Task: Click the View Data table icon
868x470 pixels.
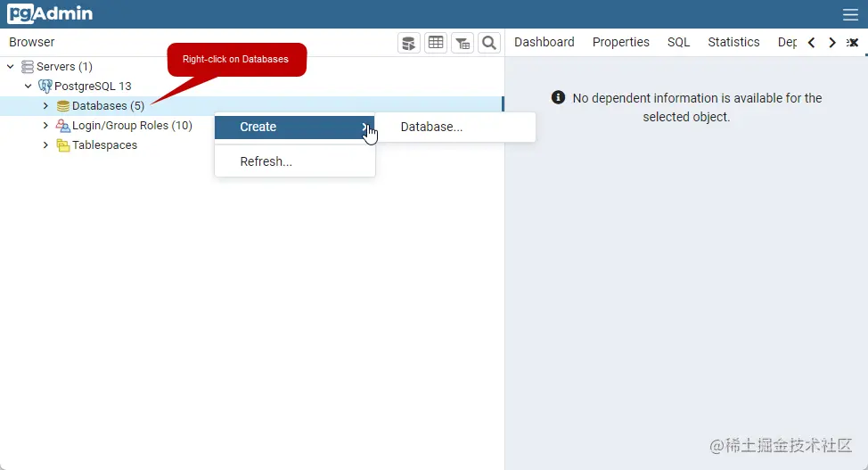Action: (x=436, y=43)
